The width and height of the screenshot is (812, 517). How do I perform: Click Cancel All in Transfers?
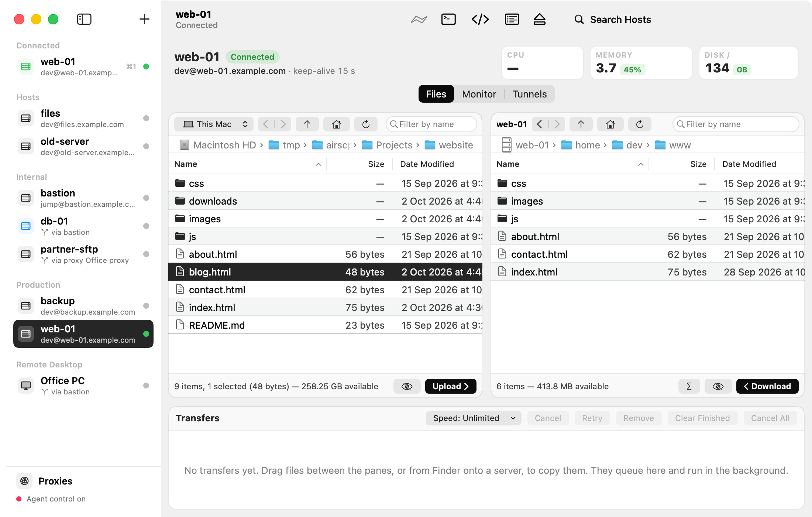point(770,418)
